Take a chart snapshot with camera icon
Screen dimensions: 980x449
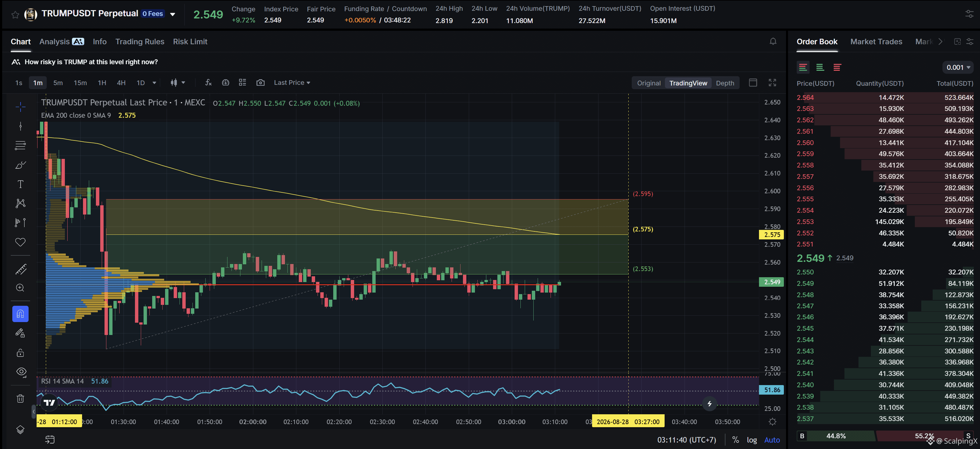(x=260, y=82)
